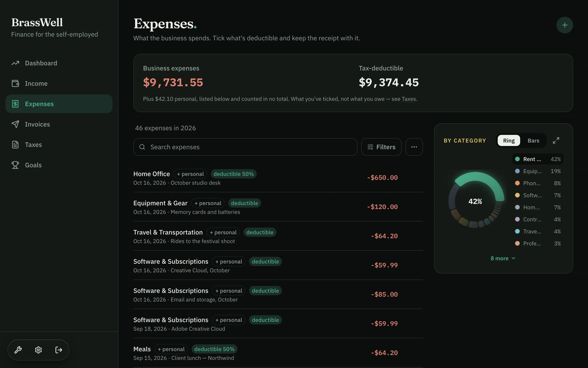Screen dimensions: 588x368
Task: Click the sign-out arrow icon
Action: pyautogui.click(x=59, y=350)
